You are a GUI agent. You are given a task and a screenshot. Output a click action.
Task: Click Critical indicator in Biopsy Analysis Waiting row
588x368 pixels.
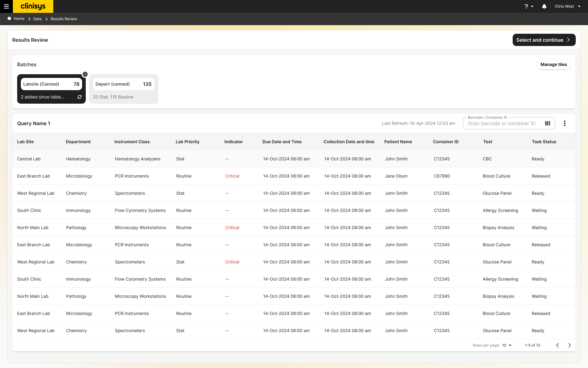232,228
